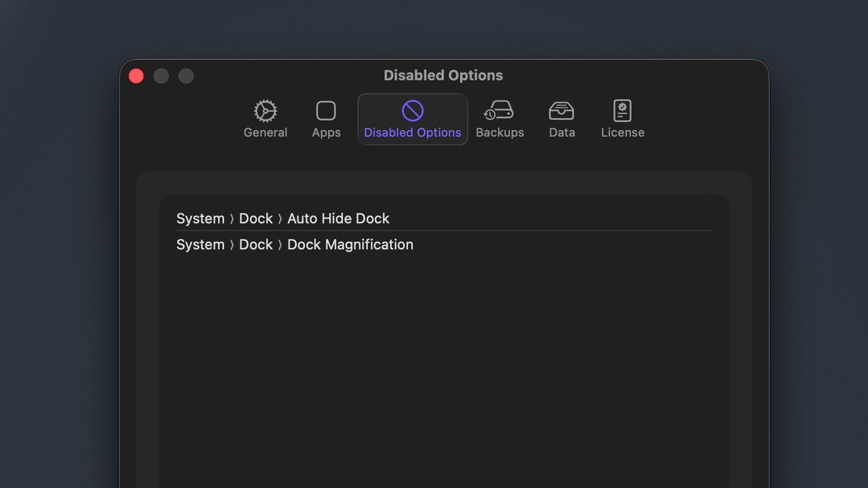Click the License certificate icon
The image size is (868, 488).
pyautogui.click(x=622, y=111)
